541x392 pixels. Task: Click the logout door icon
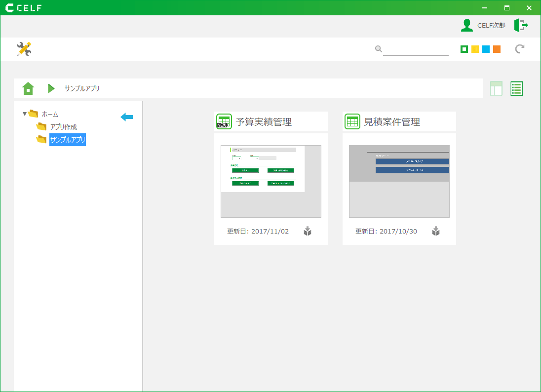tap(521, 25)
